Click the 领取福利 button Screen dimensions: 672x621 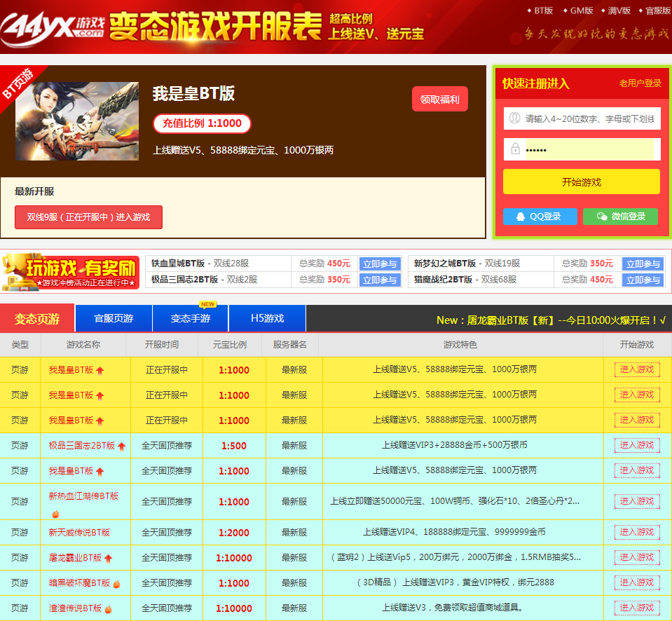[x=439, y=99]
